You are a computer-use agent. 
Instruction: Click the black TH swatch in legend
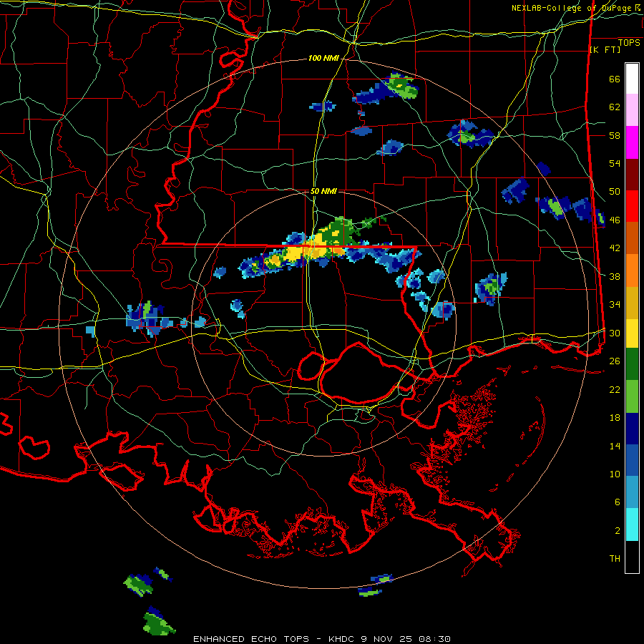[x=632, y=557]
